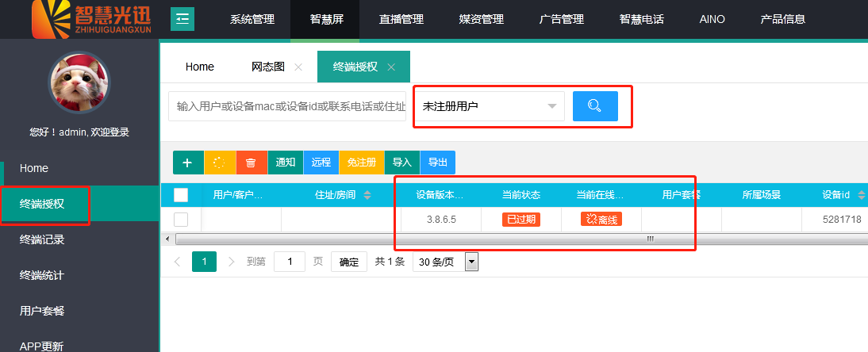Toggle the select-all checkbox in table header
Viewport: 868px width, 352px height.
[x=181, y=195]
